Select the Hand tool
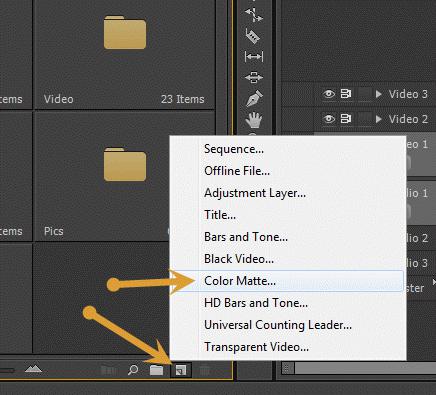Screen dimensions: 436x395 [x=254, y=120]
